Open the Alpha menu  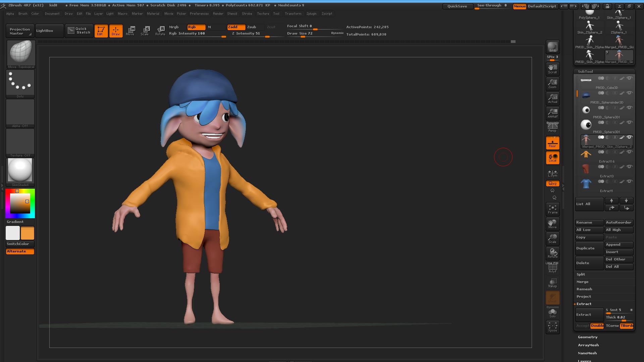[10, 14]
